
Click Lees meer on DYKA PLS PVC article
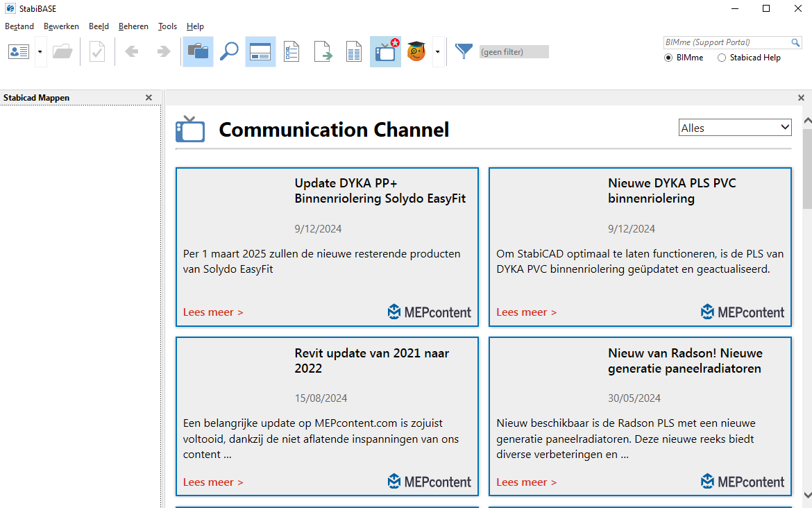click(526, 312)
